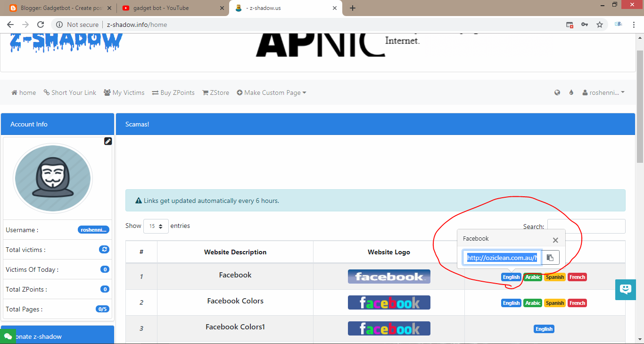Choose Spanish for Facebook Colors row

pyautogui.click(x=555, y=303)
